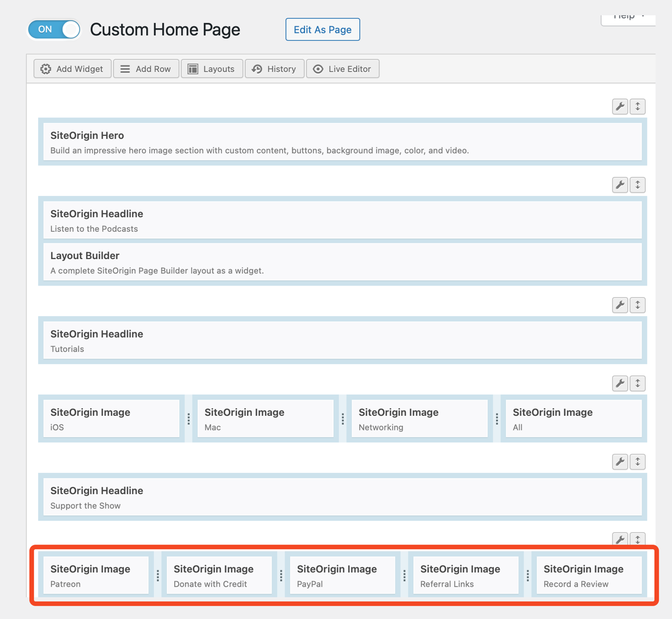
Task: Click wrench icon above Patreon image row
Action: [620, 539]
